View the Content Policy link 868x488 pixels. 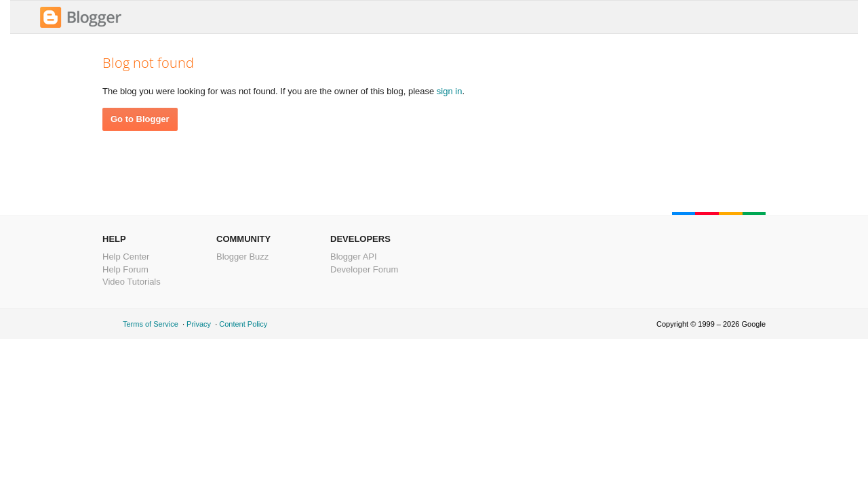[x=243, y=324]
